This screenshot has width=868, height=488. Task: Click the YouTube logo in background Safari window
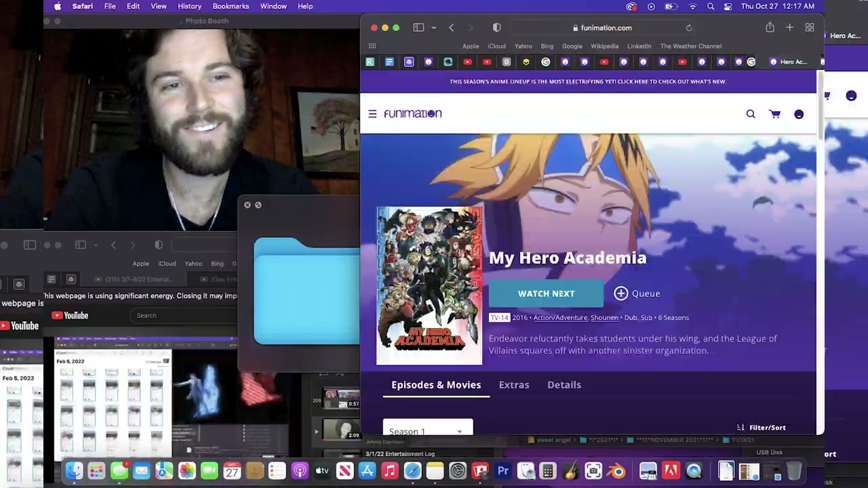(70, 315)
